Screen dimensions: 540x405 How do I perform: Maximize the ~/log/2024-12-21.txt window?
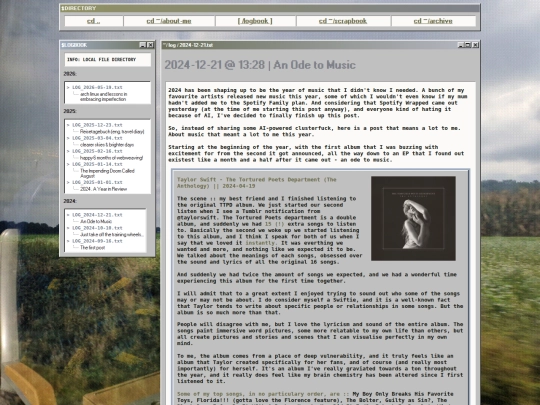[468, 45]
